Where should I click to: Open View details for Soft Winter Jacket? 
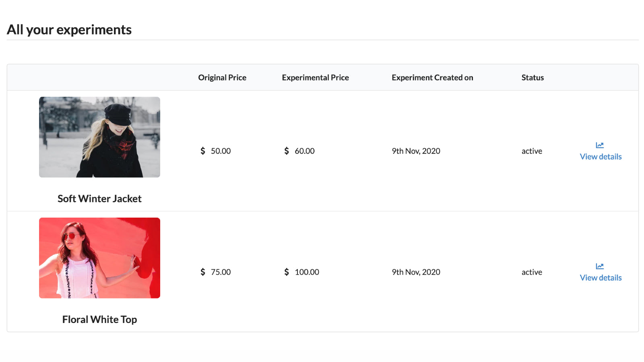pos(601,156)
